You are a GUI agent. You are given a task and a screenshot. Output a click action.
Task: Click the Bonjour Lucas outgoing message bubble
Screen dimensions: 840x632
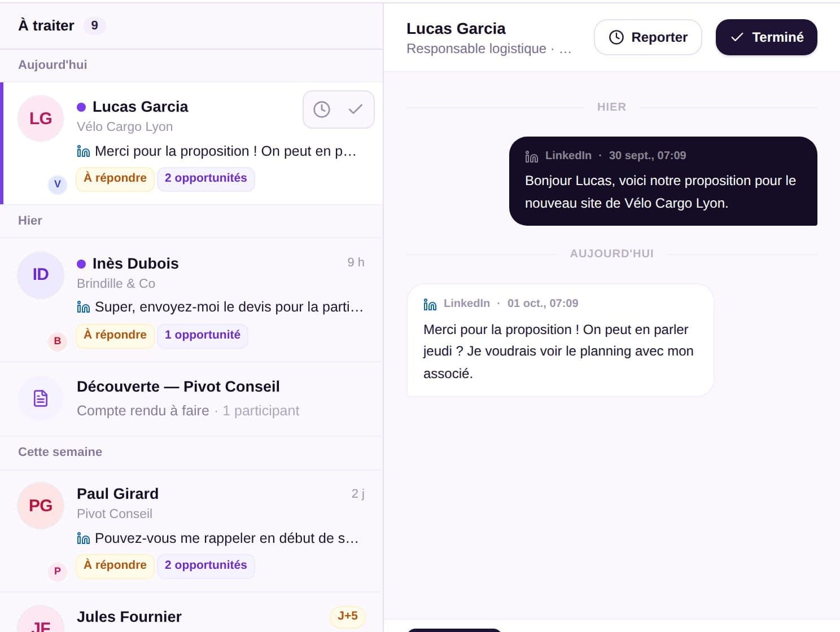coord(663,181)
